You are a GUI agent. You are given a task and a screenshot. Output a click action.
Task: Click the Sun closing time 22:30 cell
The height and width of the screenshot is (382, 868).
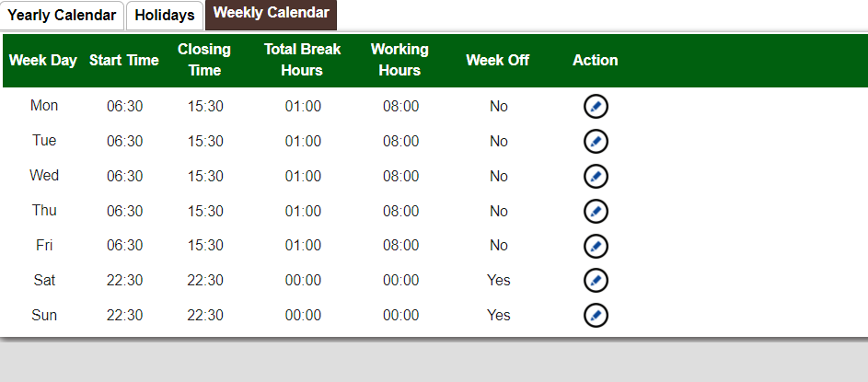(x=205, y=316)
